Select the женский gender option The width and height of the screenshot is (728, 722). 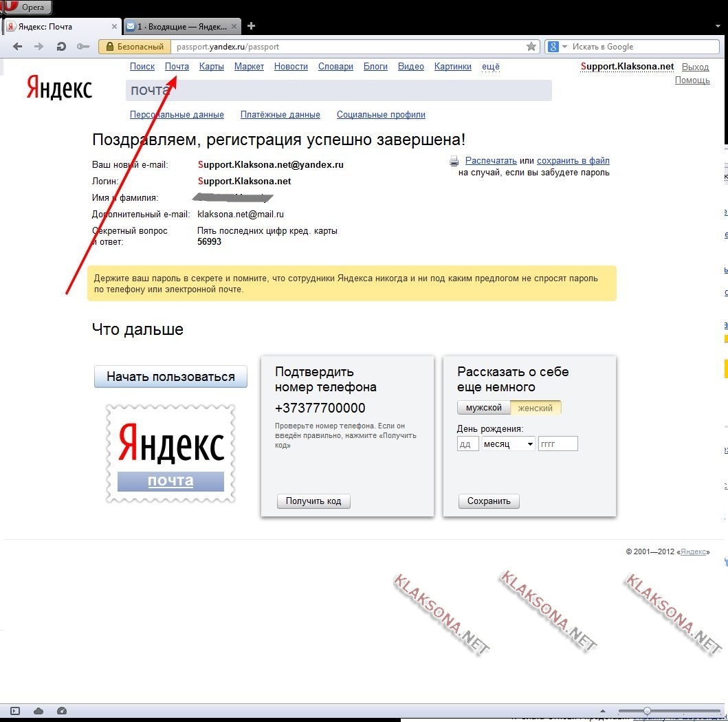pos(536,408)
